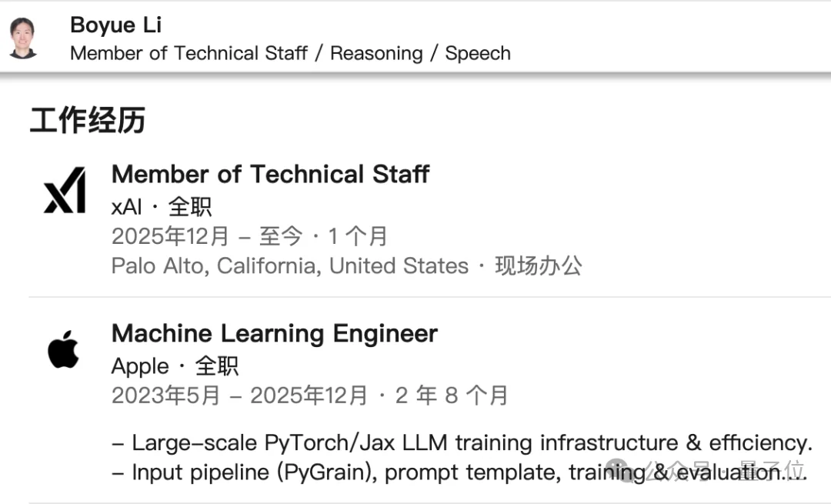Expand the truncated Apple description ellipsis
This screenshot has height=504, width=831.
click(x=796, y=473)
